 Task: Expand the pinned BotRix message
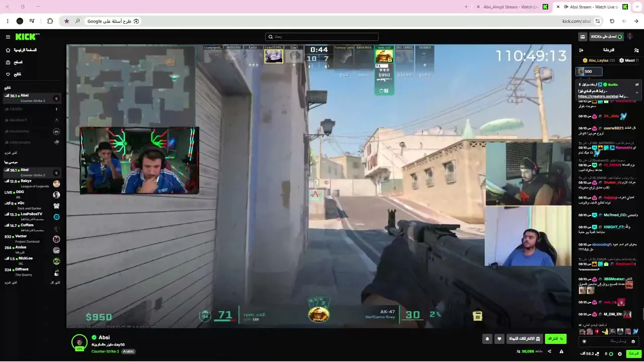pos(637,92)
